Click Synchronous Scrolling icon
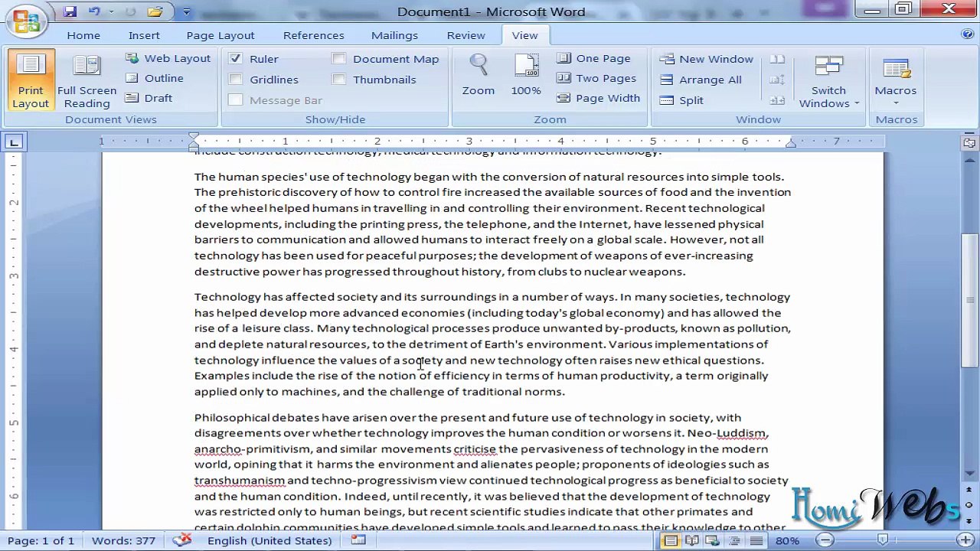980x551 pixels. (777, 80)
